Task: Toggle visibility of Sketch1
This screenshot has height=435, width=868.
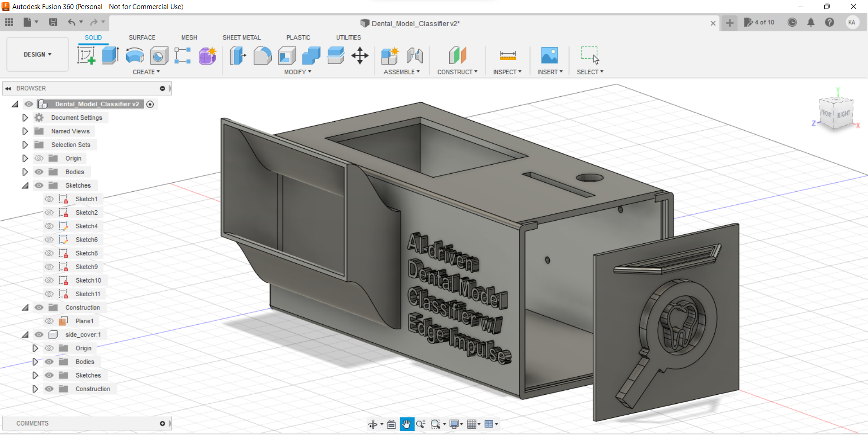Action: 49,199
